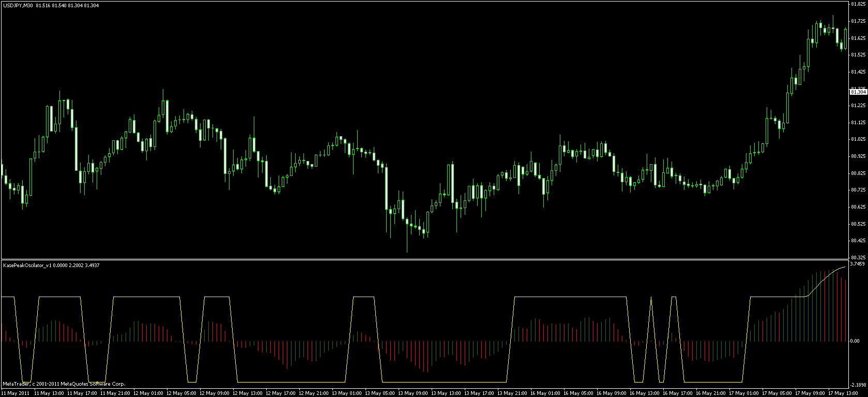Click the 16 May 01:00 time label
The height and width of the screenshot is (397, 868).
point(546,393)
